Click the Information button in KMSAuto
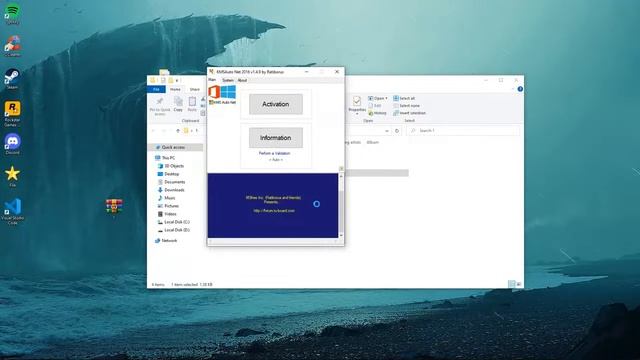The width and height of the screenshot is (640, 360). [x=276, y=138]
